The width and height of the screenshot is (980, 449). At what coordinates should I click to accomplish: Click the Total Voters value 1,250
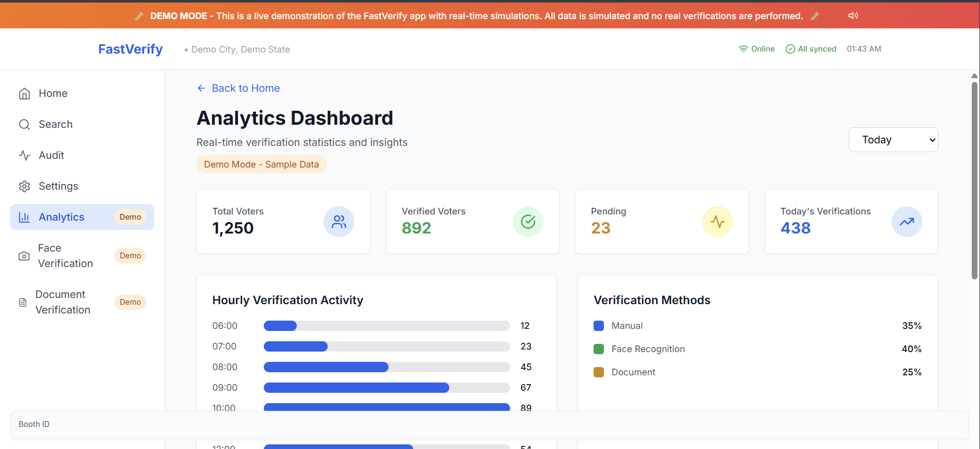[233, 228]
